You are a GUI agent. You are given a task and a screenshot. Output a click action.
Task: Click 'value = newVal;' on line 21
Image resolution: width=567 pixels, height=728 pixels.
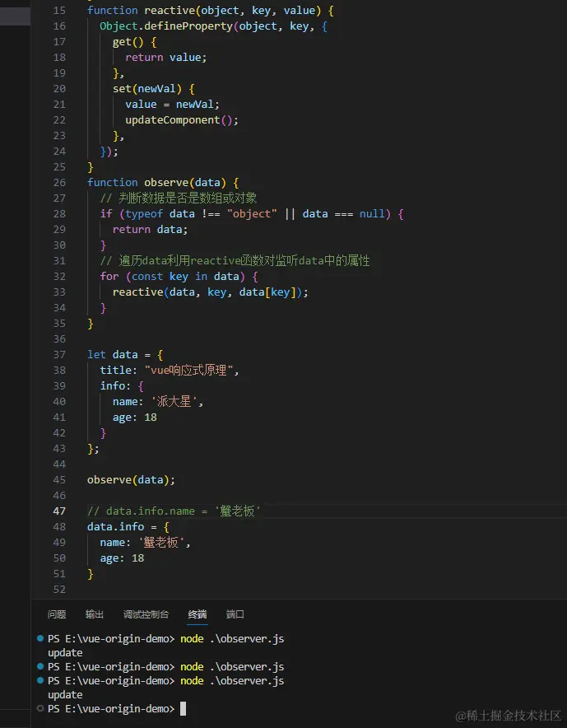click(172, 104)
